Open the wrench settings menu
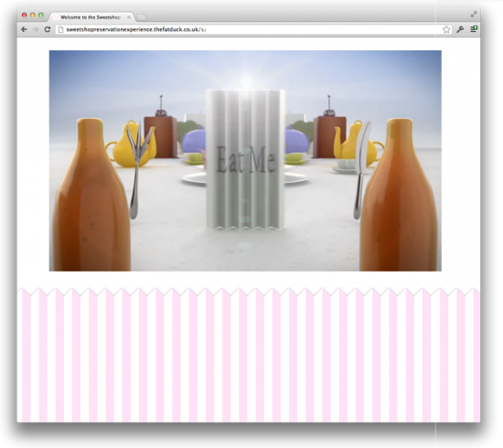This screenshot has height=448, width=503. tap(460, 29)
